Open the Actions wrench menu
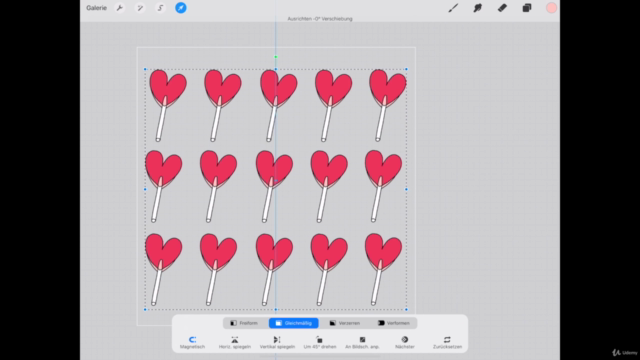 click(x=120, y=8)
